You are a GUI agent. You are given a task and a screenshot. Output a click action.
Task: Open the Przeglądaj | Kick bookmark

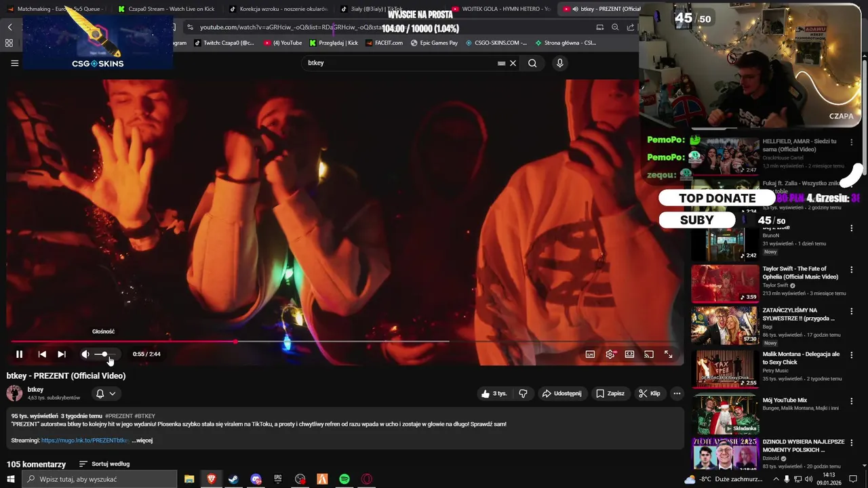[334, 43]
